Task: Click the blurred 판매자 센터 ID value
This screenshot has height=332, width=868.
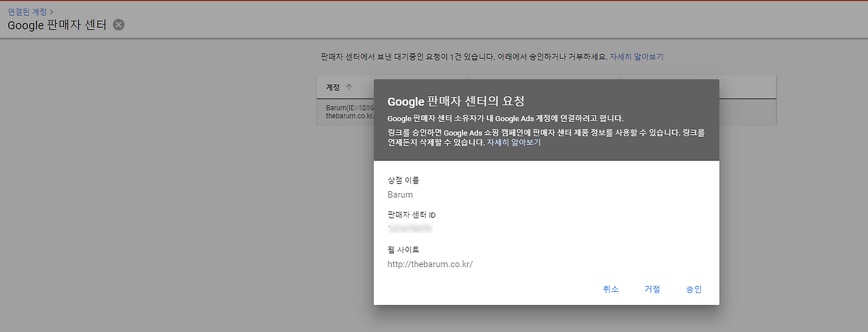Action: click(x=410, y=229)
